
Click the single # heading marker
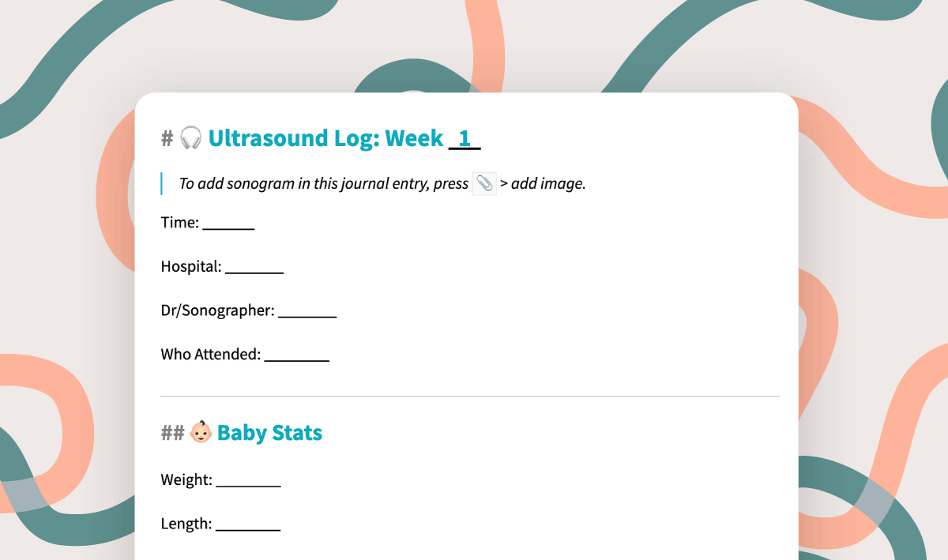click(x=167, y=139)
